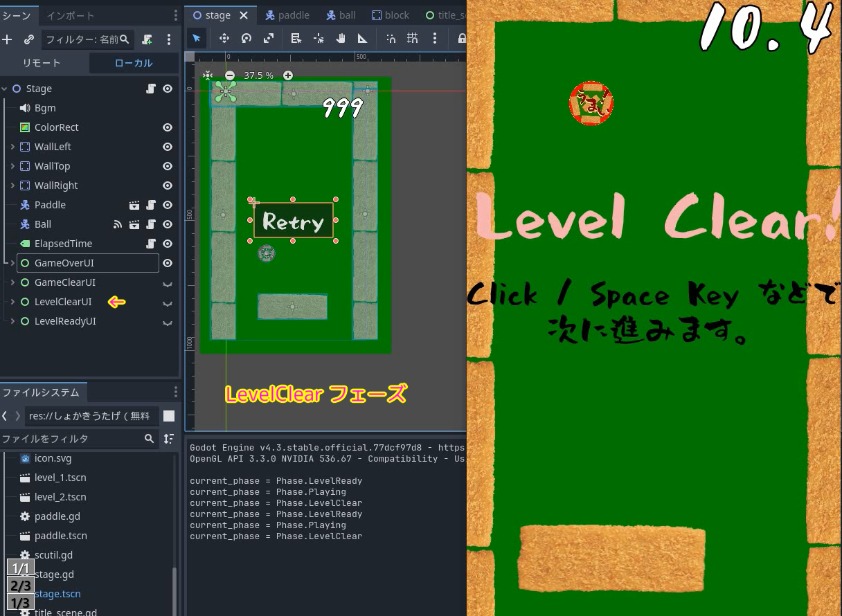This screenshot has height=616, width=842.
Task: Zoom in with the plus button
Action: [288, 75]
